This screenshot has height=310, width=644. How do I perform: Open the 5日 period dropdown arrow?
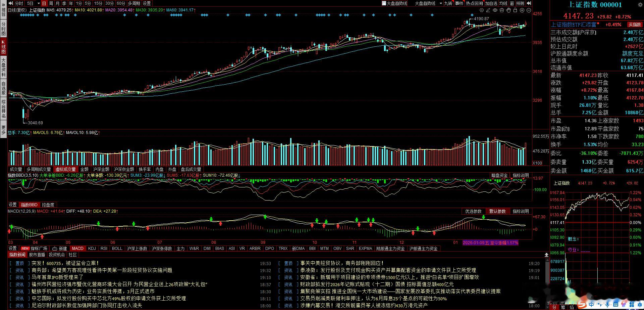click(x=39, y=3)
